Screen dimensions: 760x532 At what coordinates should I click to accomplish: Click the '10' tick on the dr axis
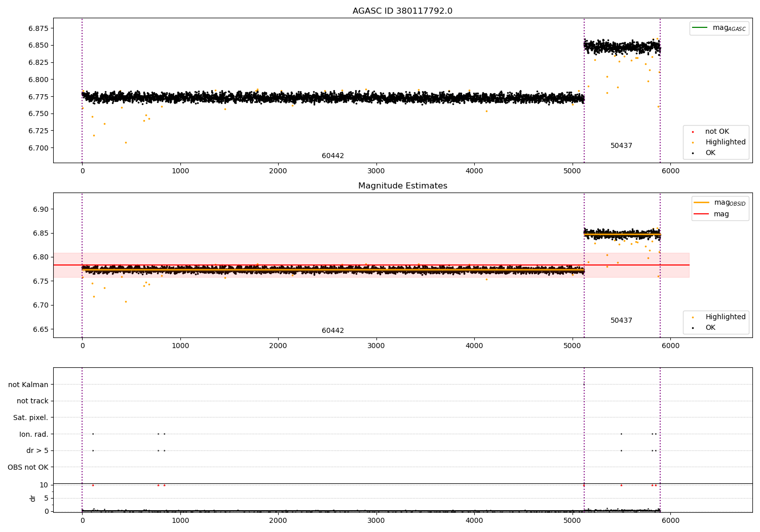coord(44,485)
